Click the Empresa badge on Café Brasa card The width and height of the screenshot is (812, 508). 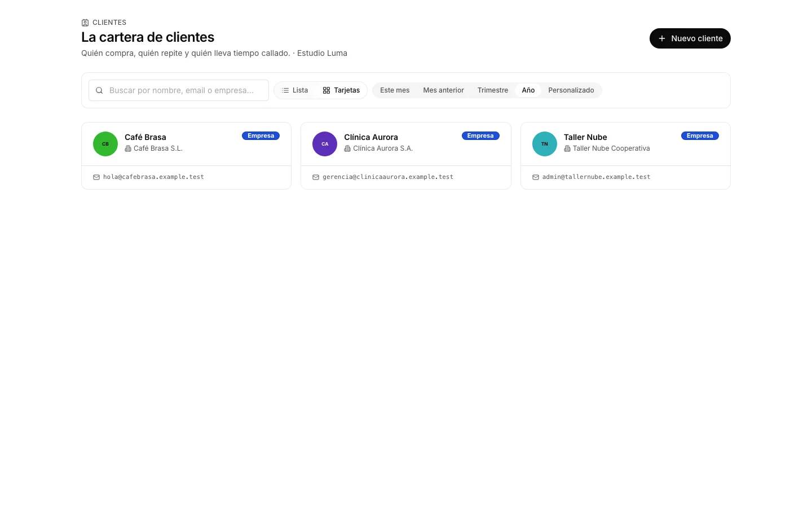[261, 135]
